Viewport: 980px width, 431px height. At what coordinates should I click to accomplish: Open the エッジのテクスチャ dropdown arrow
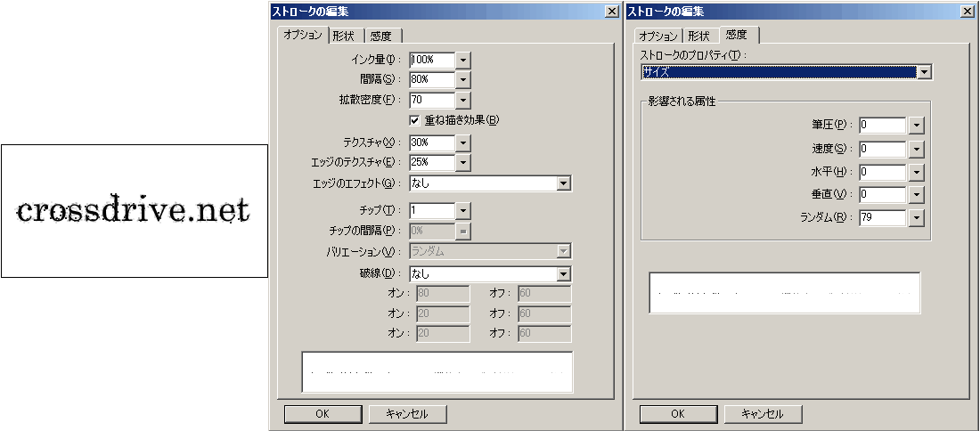point(463,162)
